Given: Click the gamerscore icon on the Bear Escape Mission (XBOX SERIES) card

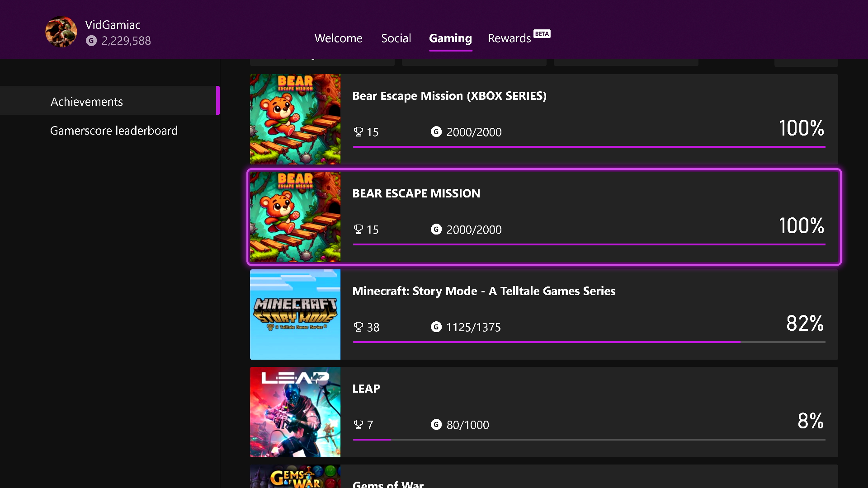Looking at the screenshot, I should 436,131.
